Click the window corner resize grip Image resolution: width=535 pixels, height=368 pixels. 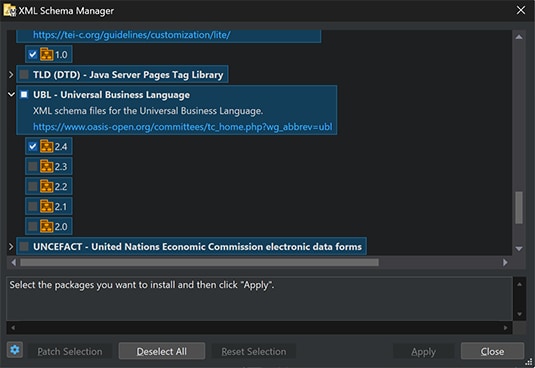(529, 362)
